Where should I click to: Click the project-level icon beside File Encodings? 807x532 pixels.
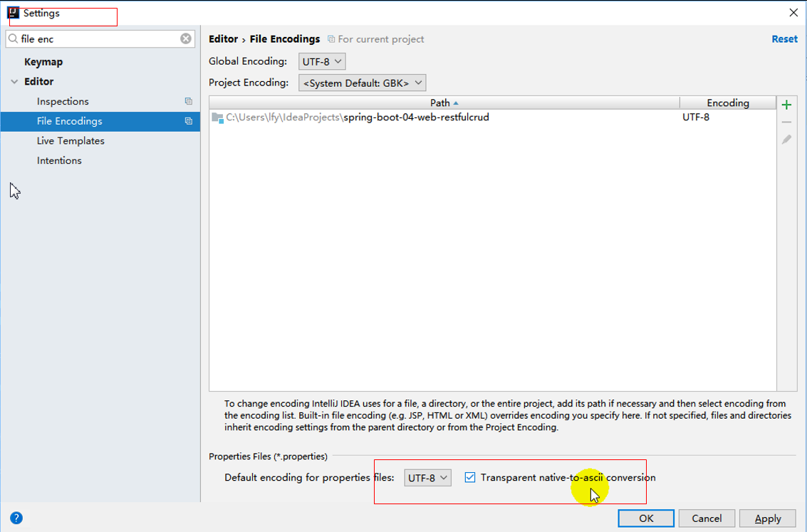pyautogui.click(x=188, y=121)
